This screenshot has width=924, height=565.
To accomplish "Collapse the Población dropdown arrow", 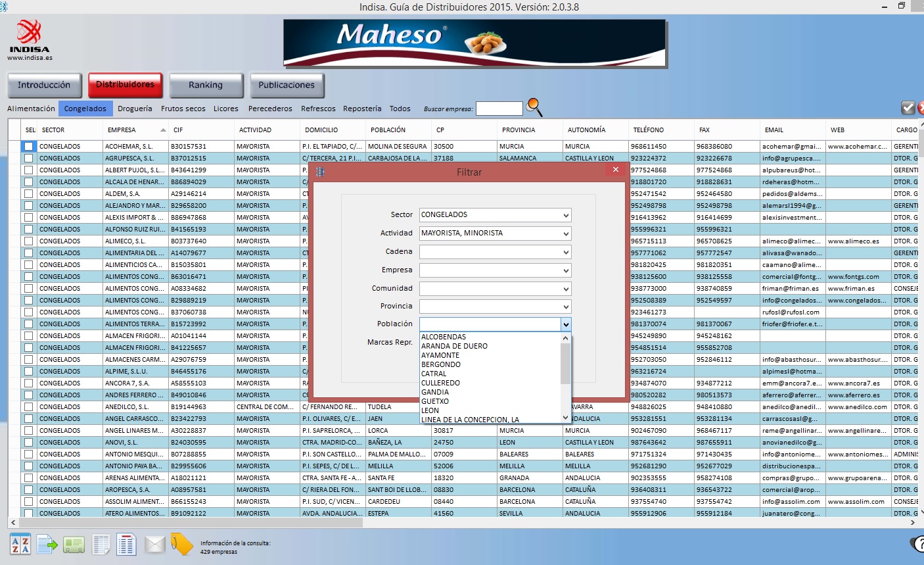I will point(566,324).
